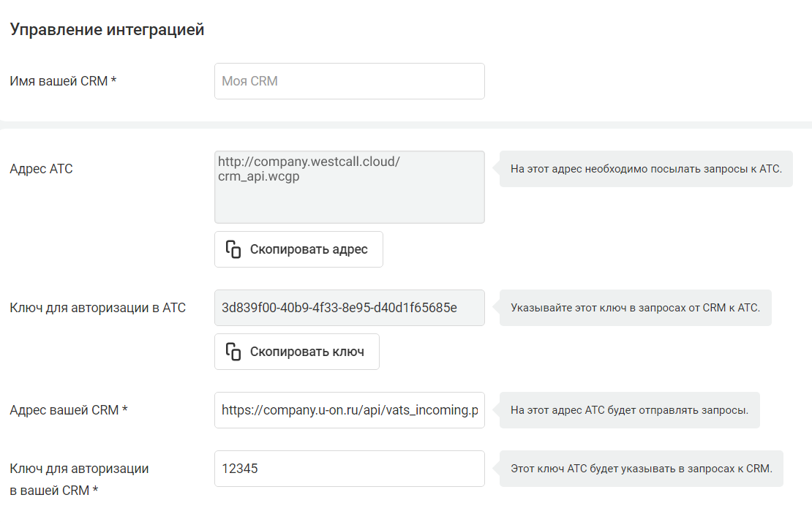Click the copy icon beside Скопировать ключ

coord(233,352)
